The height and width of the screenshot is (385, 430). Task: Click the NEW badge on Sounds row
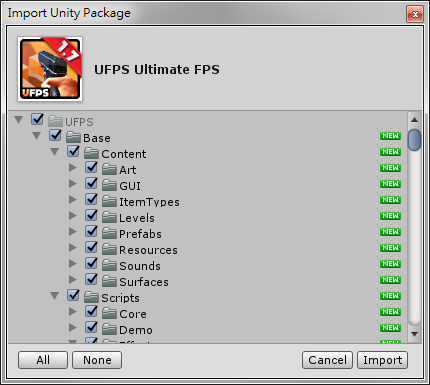point(390,264)
